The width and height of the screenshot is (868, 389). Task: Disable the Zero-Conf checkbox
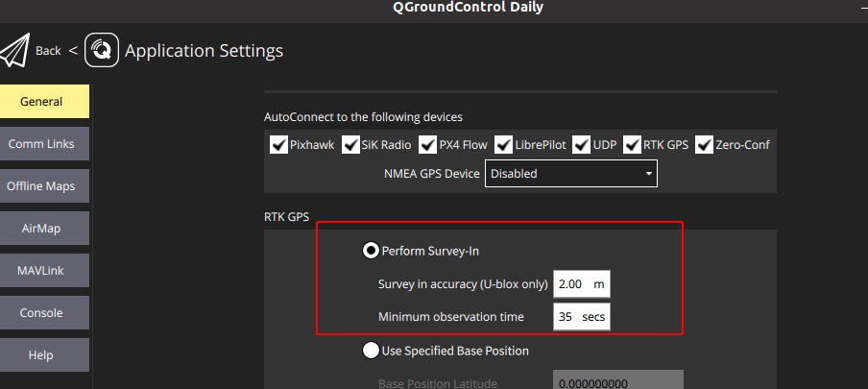(704, 145)
